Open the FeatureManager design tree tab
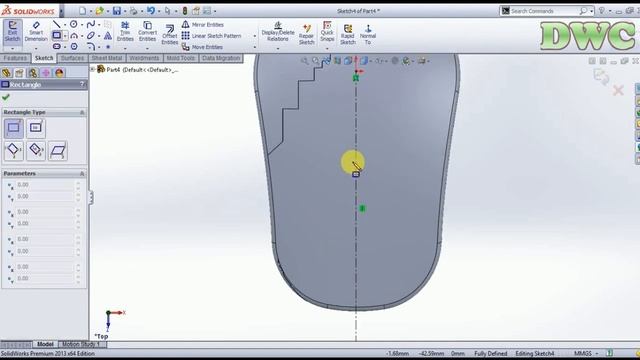 [x=6, y=73]
